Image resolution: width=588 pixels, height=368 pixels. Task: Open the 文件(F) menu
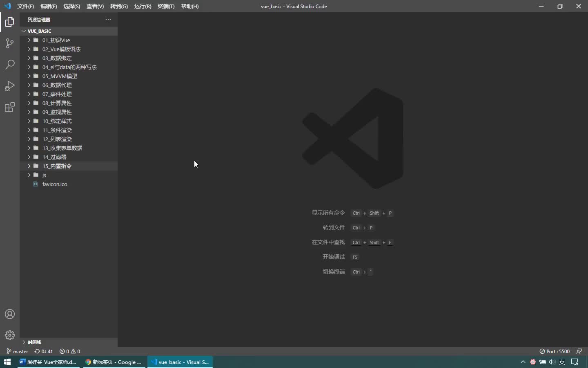tap(26, 7)
